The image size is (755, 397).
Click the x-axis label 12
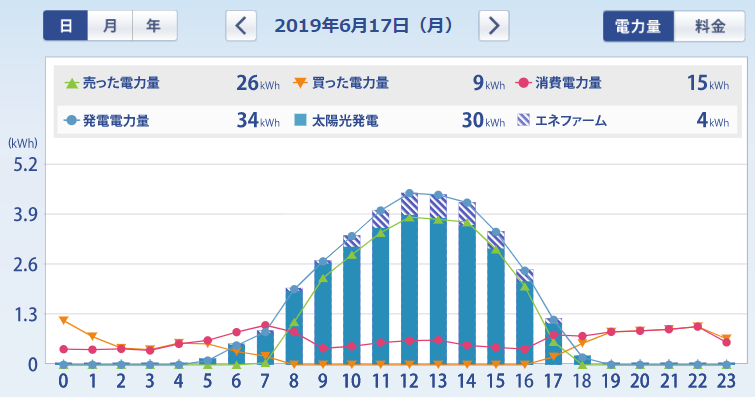409,381
